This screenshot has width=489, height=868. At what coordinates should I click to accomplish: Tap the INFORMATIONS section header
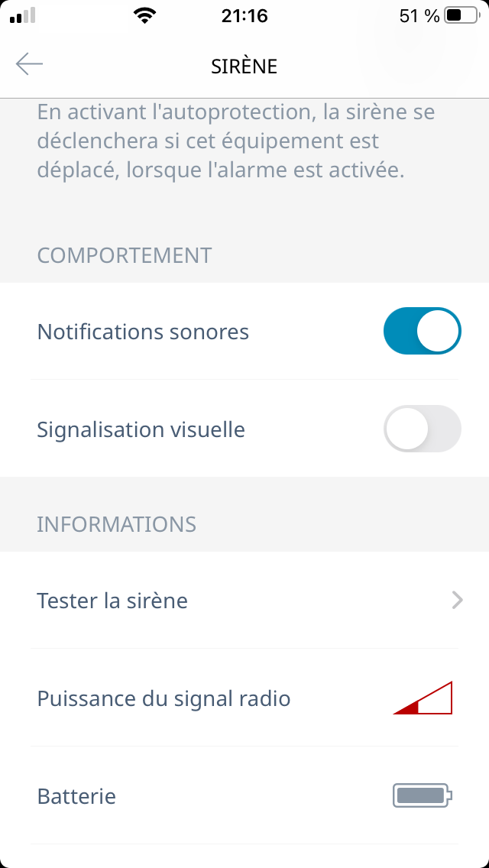tap(117, 524)
